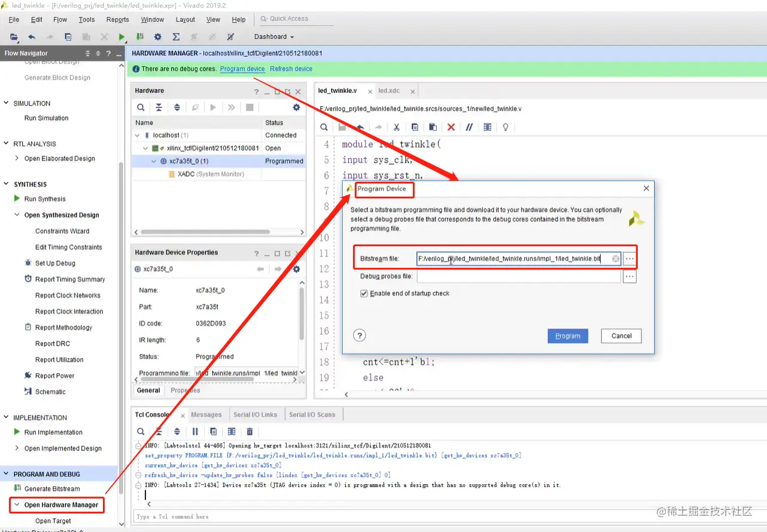This screenshot has height=532, width=767.
Task: Browse for Bitstream file
Action: coord(629,259)
